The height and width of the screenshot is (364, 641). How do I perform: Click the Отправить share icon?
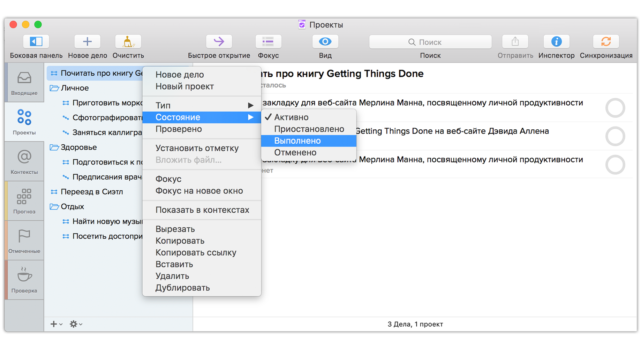(515, 42)
